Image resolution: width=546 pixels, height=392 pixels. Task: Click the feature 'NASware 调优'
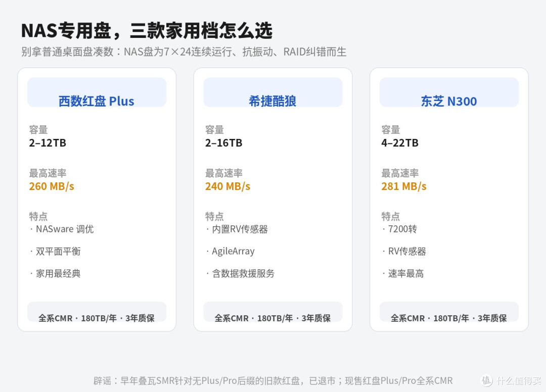65,229
